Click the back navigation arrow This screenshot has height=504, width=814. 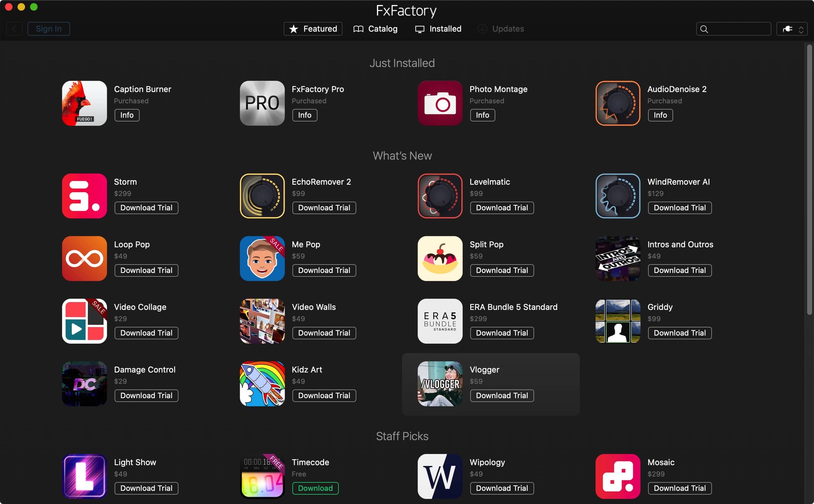14,28
